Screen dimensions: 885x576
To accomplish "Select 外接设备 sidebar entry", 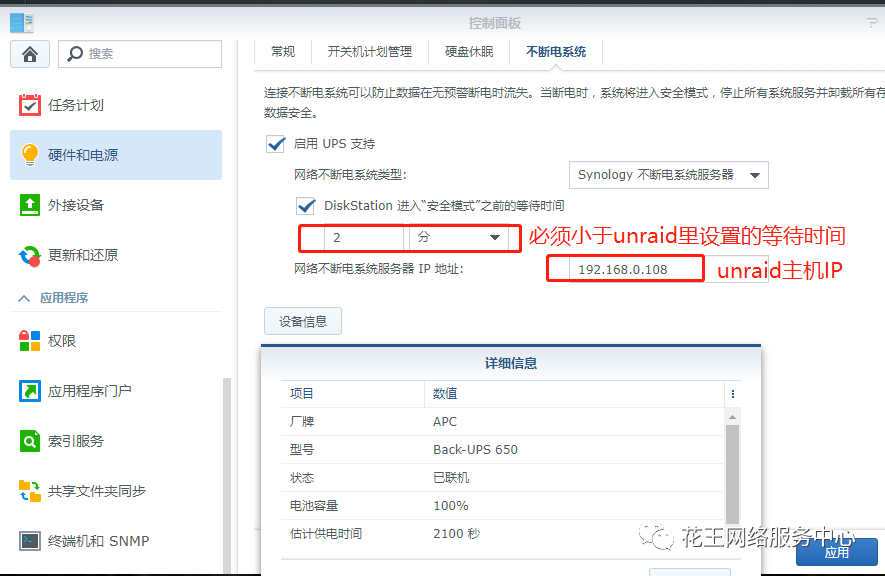I will pyautogui.click(x=116, y=205).
